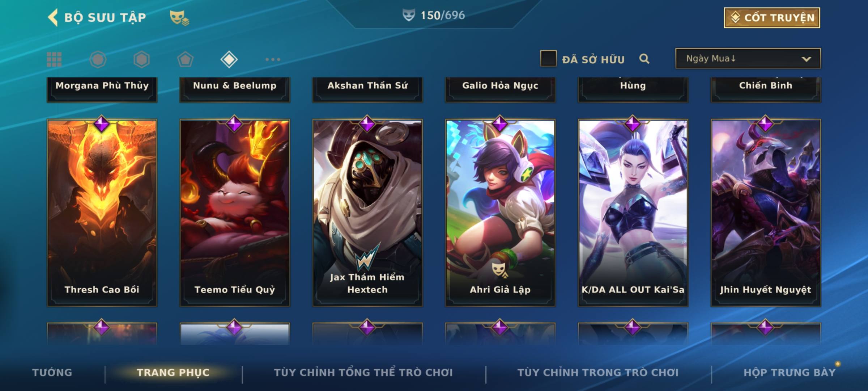
Task: Open Tùy Chỉnh Trong Trò Chơi tab
Action: pyautogui.click(x=598, y=373)
